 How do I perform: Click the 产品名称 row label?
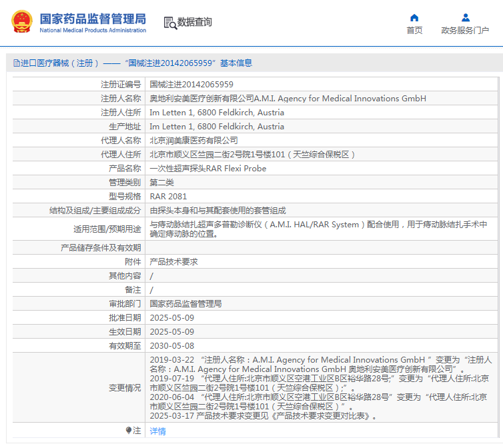[125, 169]
